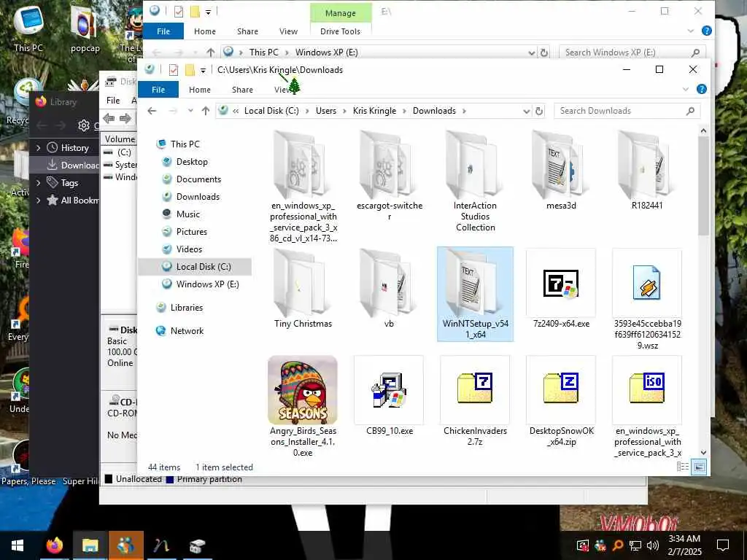
Task: Open Help in the Downloads window
Action: pos(701,89)
